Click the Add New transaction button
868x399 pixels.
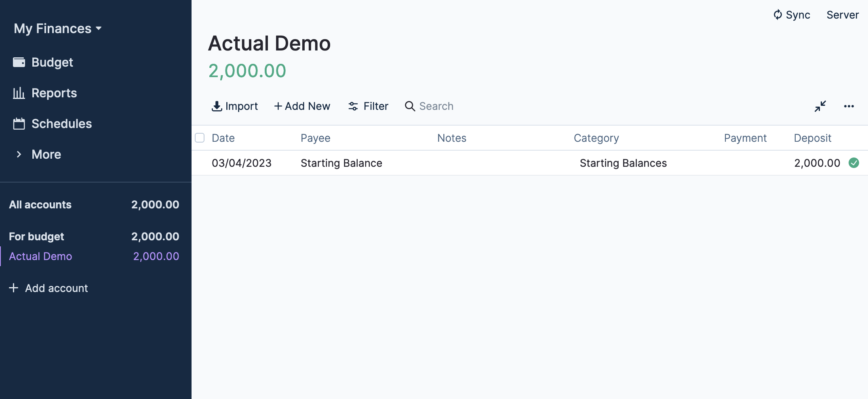302,106
